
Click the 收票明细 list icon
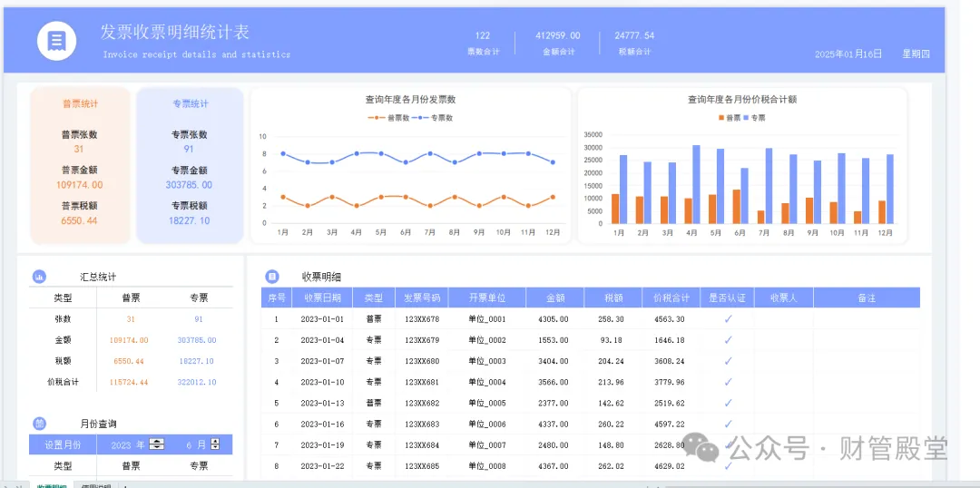coord(272,276)
